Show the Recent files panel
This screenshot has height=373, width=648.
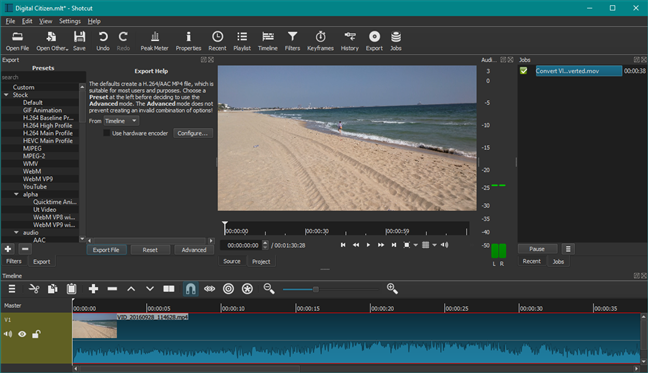pos(217,41)
